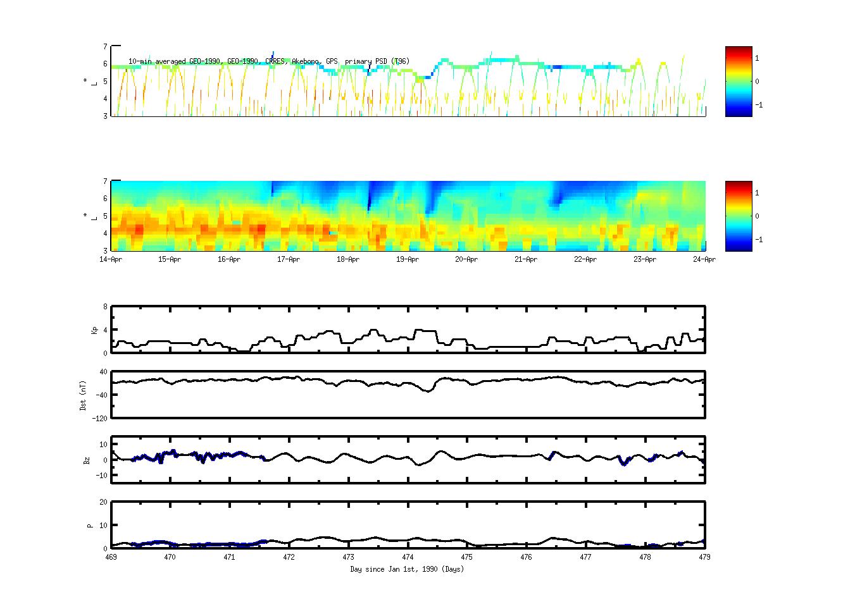
Task: Click the P pressure axis label
Action: coord(90,526)
